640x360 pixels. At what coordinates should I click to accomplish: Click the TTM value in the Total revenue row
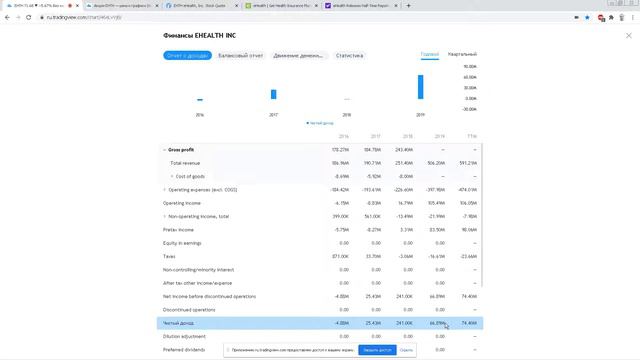click(468, 163)
